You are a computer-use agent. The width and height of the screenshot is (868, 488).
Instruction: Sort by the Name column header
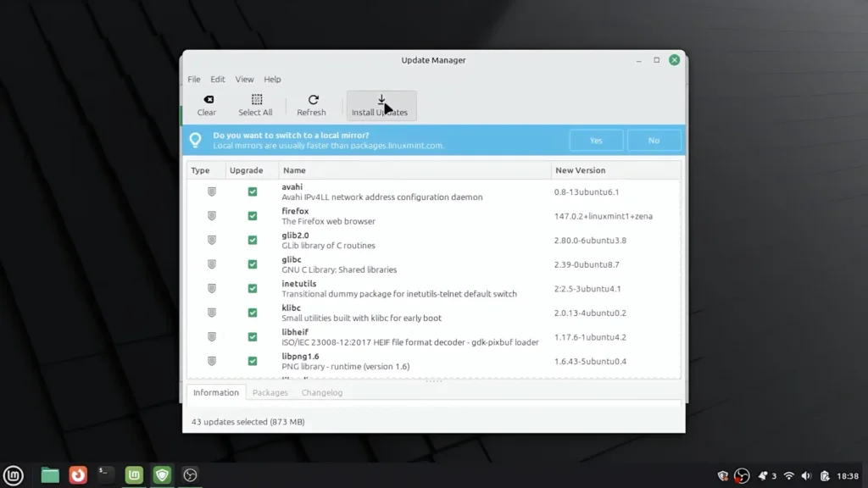pyautogui.click(x=415, y=170)
